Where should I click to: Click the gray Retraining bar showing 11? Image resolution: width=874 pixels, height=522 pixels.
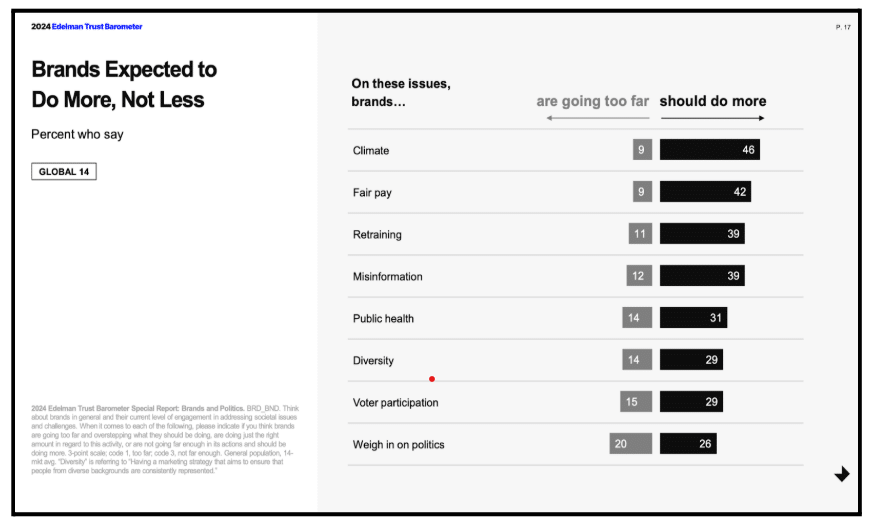[x=640, y=234]
